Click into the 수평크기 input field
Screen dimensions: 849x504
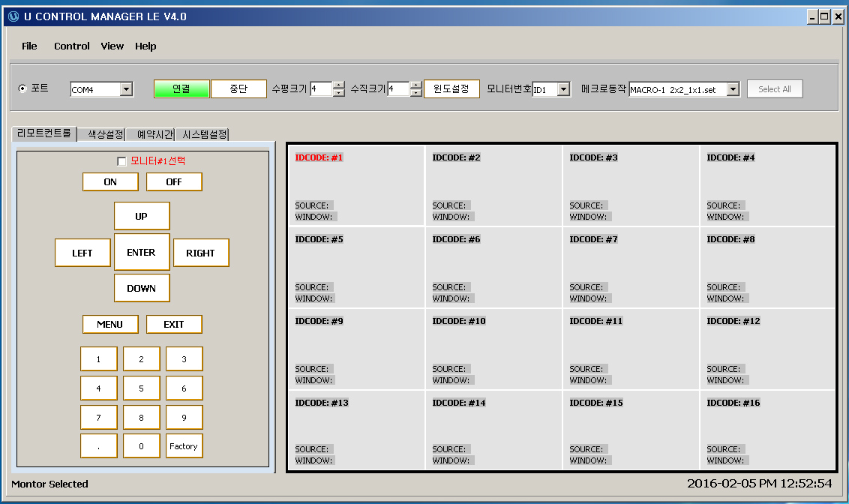point(322,88)
